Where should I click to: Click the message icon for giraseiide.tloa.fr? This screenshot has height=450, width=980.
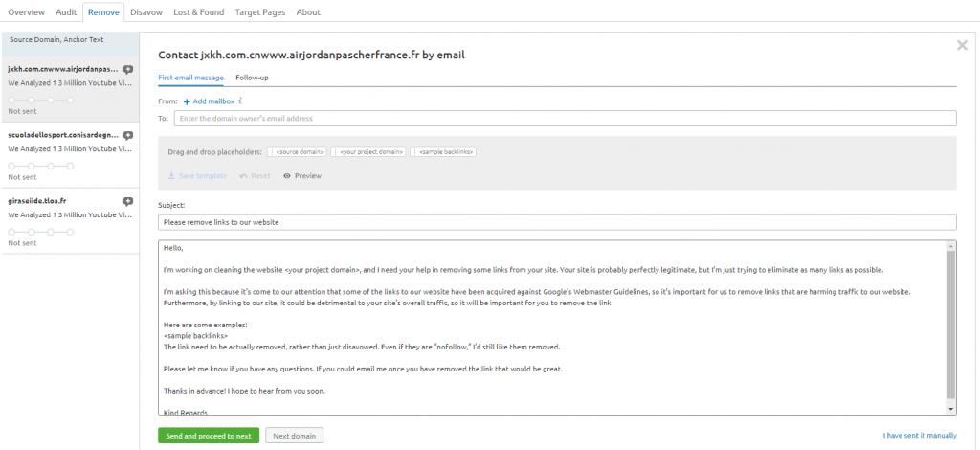click(x=128, y=201)
